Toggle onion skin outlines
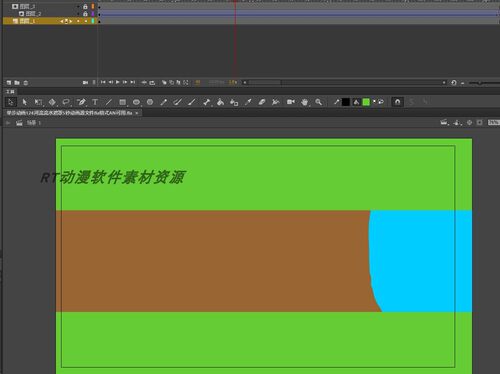 pos(171,82)
